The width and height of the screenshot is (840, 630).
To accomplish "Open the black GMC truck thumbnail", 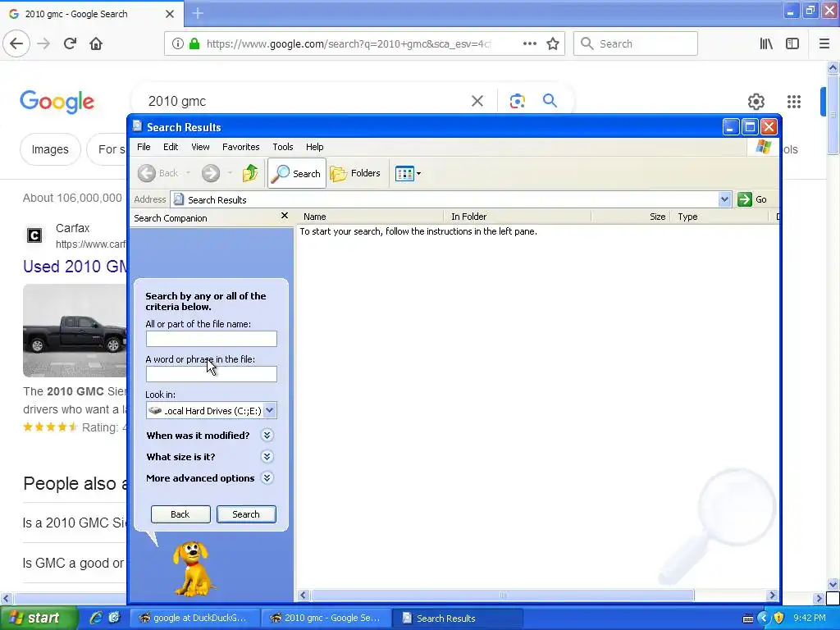I will (x=75, y=331).
